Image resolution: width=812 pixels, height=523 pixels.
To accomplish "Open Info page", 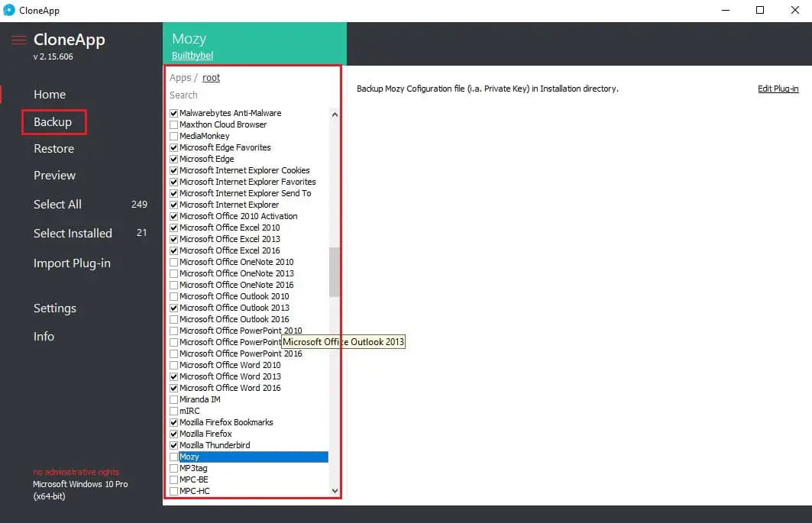I will 44,336.
